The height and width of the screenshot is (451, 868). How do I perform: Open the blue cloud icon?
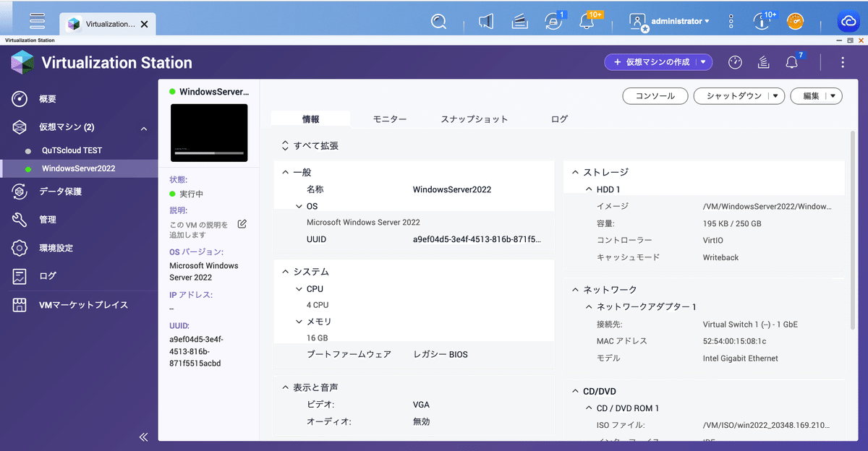[848, 22]
